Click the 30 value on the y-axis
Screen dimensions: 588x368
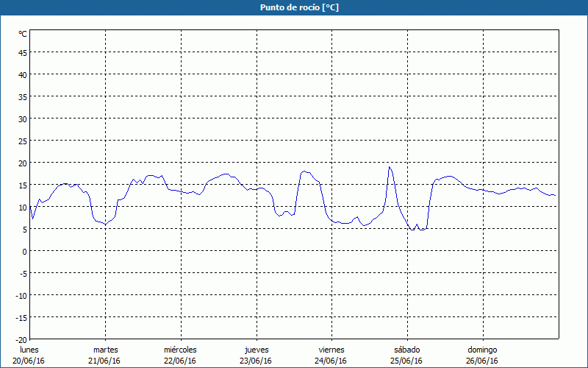pos(23,119)
